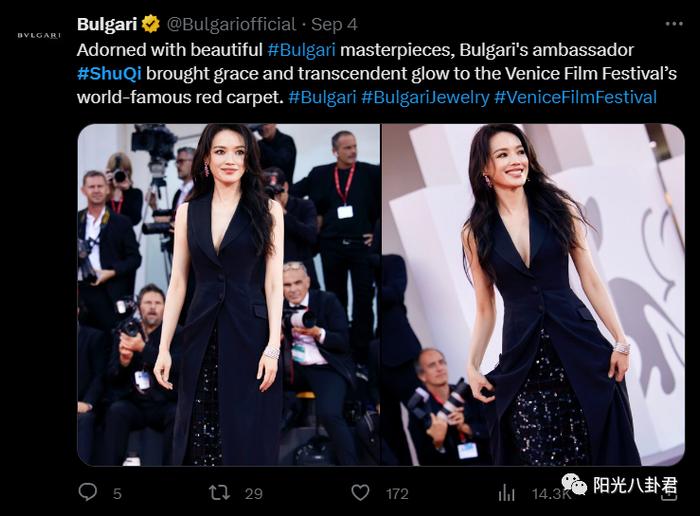Open the #VeniceFilmFestival hashtag
Image resolution: width=700 pixels, height=516 pixels.
pyautogui.click(x=575, y=97)
